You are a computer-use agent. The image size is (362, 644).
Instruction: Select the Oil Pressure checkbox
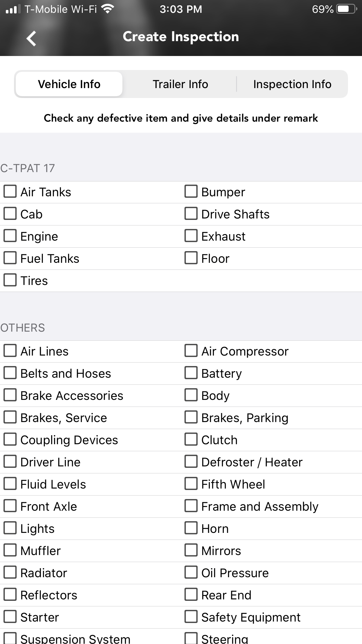tap(191, 573)
